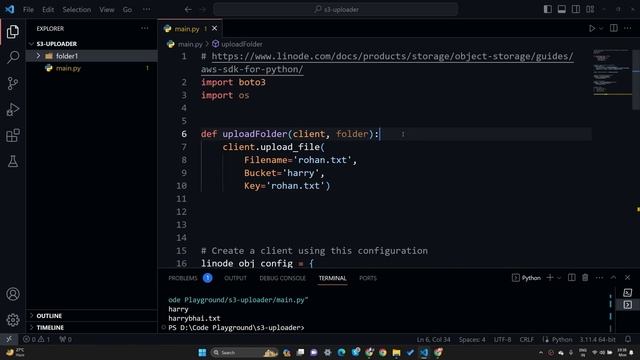Open the Explorer view in activity bar
Image resolution: width=640 pixels, height=360 pixels.
click(13, 31)
